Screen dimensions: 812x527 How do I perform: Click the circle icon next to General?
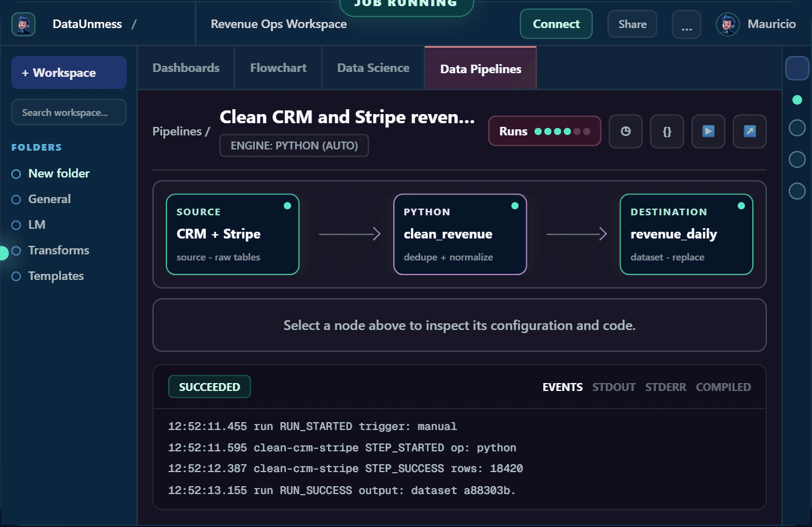[x=16, y=199]
